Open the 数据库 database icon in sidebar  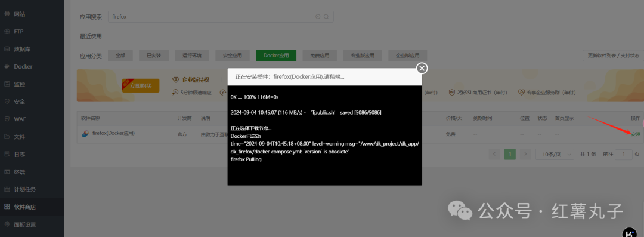click(x=7, y=49)
